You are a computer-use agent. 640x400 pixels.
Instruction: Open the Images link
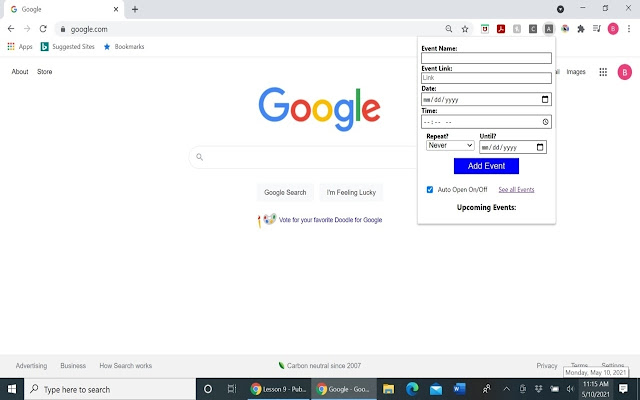[x=576, y=72]
